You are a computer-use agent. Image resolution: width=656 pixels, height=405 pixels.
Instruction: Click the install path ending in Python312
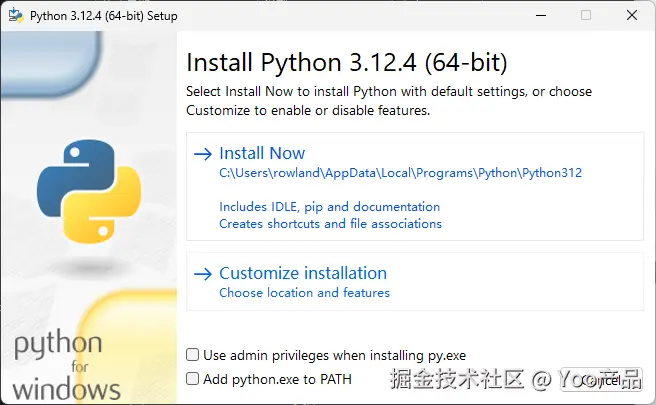click(400, 173)
